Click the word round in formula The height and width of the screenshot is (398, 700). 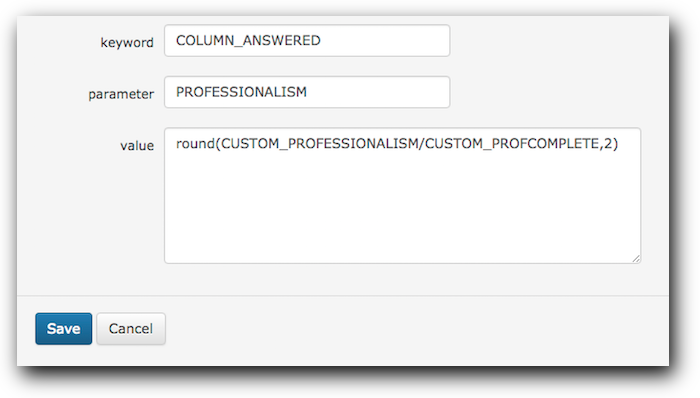[x=196, y=144]
